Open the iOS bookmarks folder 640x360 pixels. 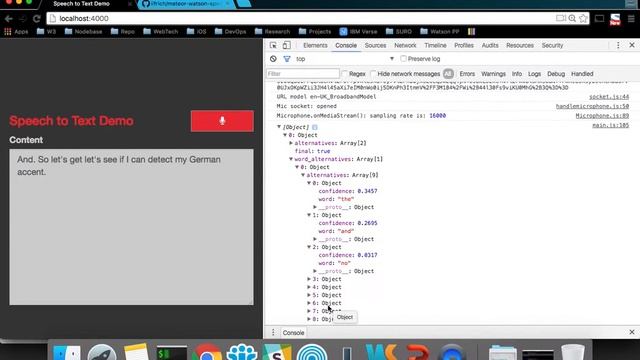[196, 31]
